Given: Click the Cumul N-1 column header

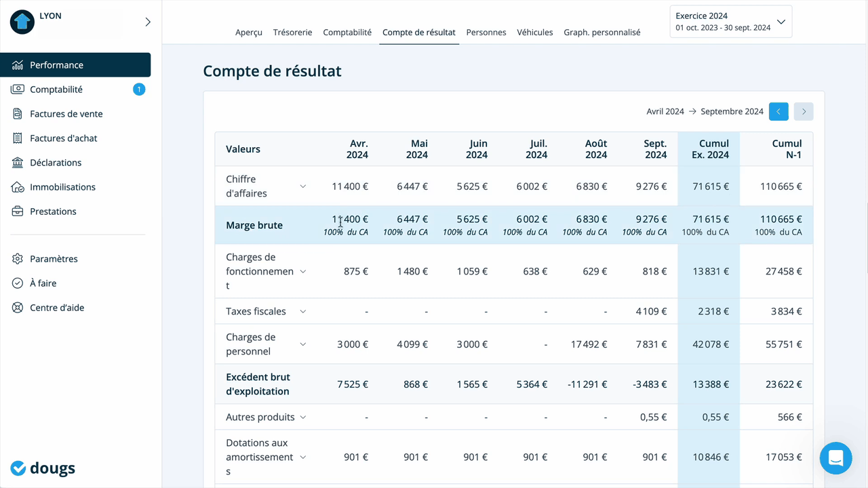Looking at the screenshot, I should 787,149.
